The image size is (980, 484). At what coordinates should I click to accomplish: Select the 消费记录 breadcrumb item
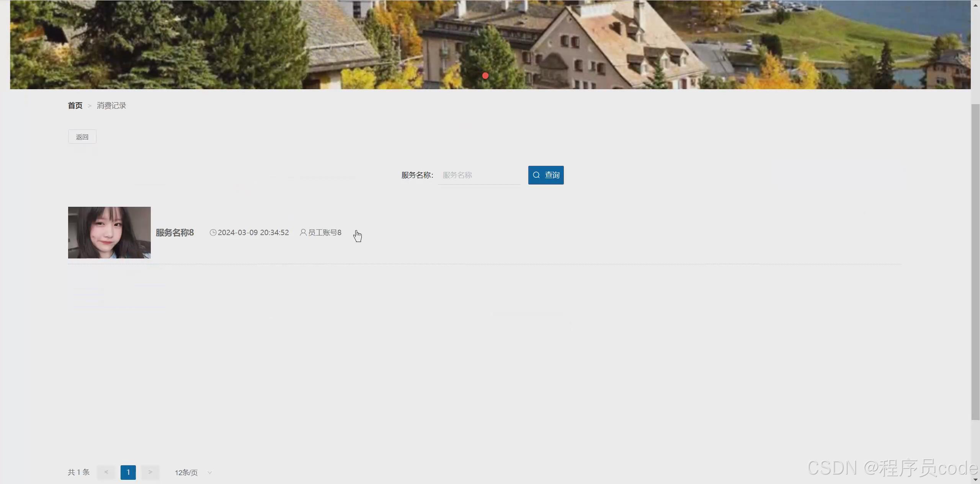(111, 105)
